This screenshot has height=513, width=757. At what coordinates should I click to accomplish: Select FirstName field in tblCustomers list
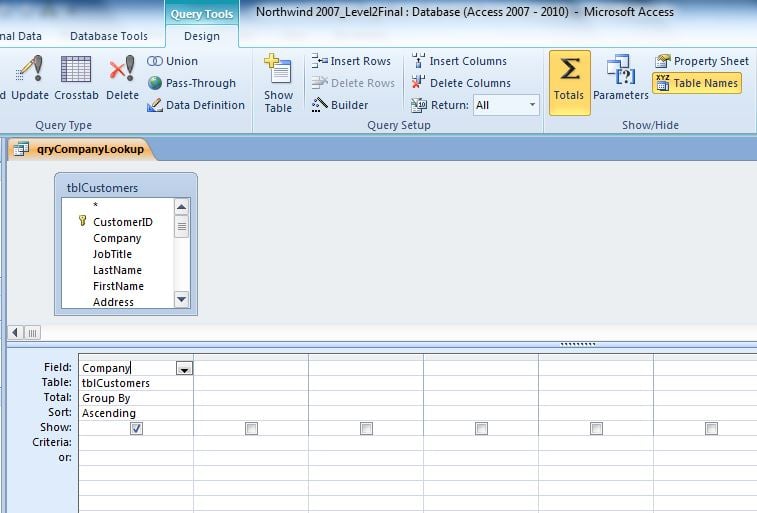tap(118, 286)
